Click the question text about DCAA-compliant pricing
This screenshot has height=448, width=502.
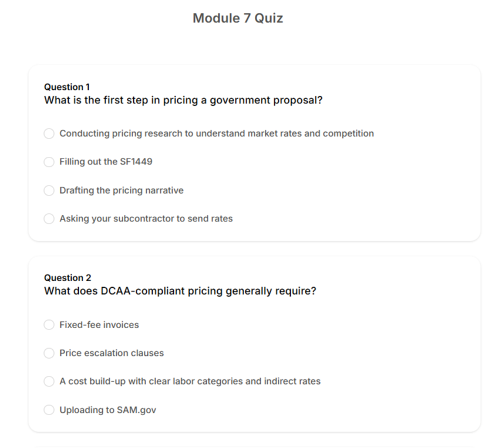click(180, 291)
